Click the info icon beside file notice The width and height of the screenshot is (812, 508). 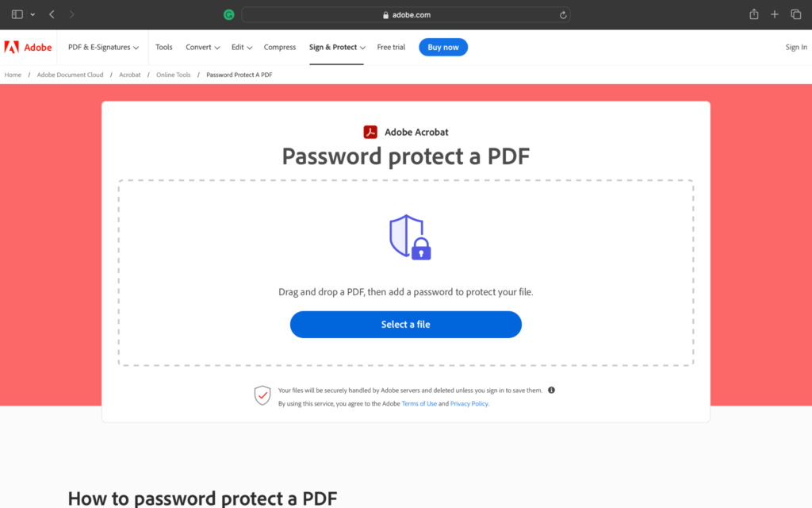point(551,390)
